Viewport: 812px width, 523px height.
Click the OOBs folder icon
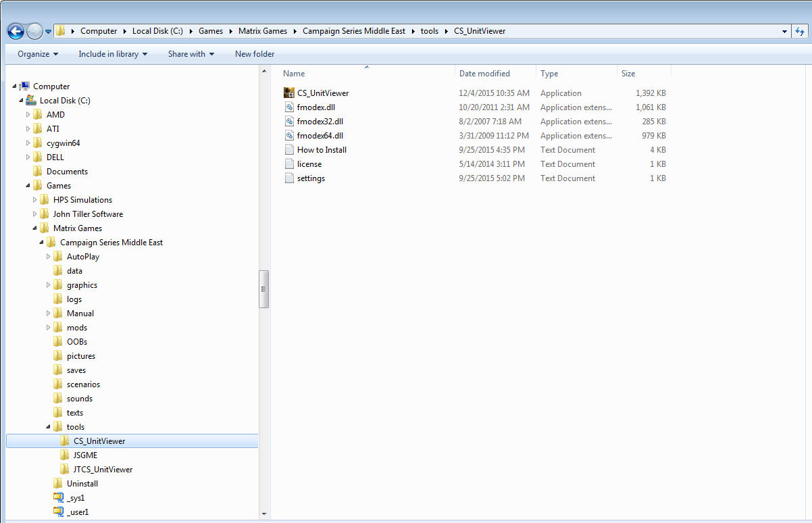58,342
